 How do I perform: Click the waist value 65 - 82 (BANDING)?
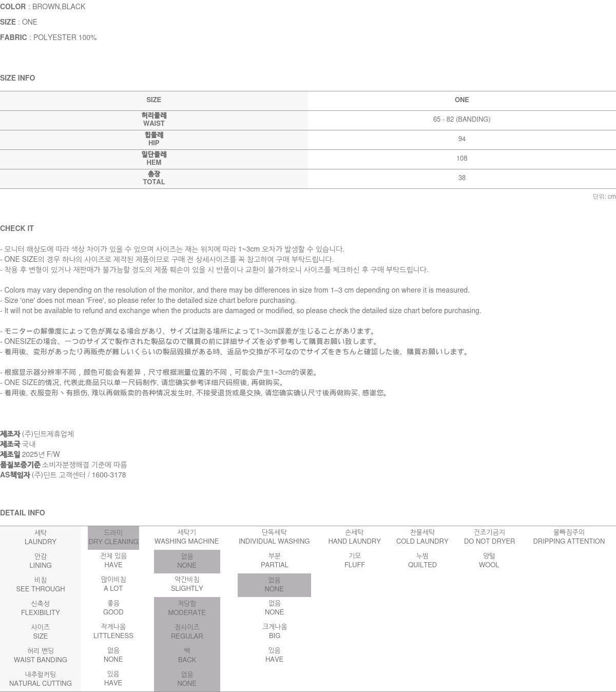(x=461, y=120)
